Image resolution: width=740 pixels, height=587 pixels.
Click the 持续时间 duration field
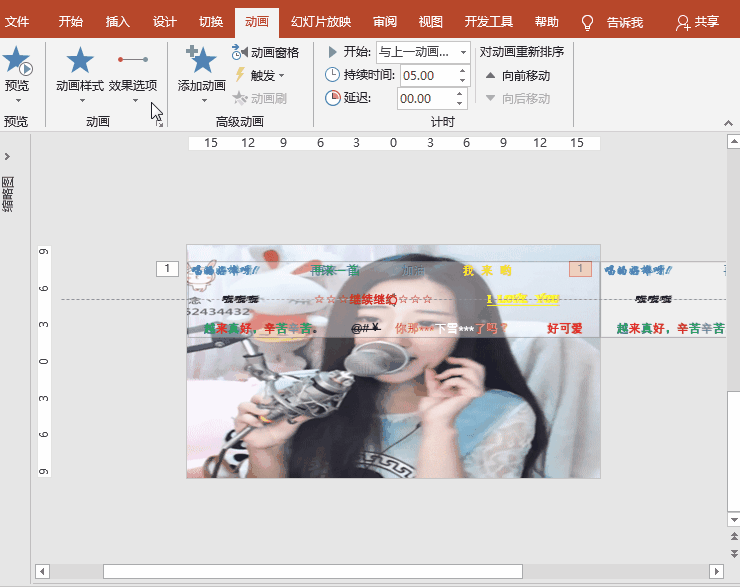429,75
